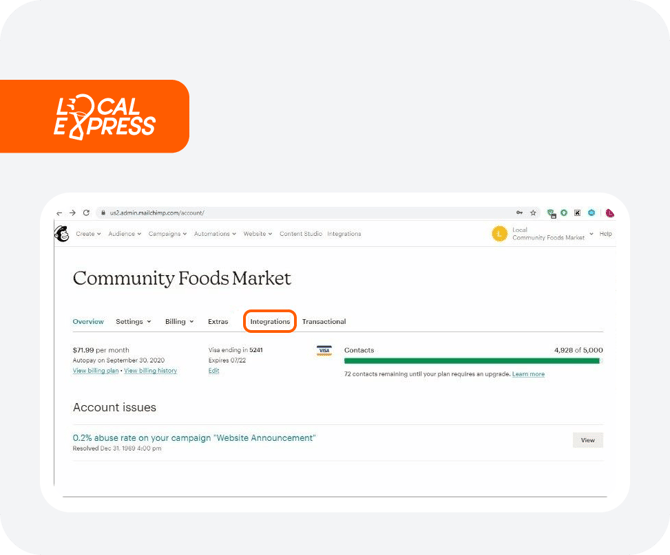
Task: Open the Website Announcement abuse rate issue link
Action: click(x=194, y=438)
